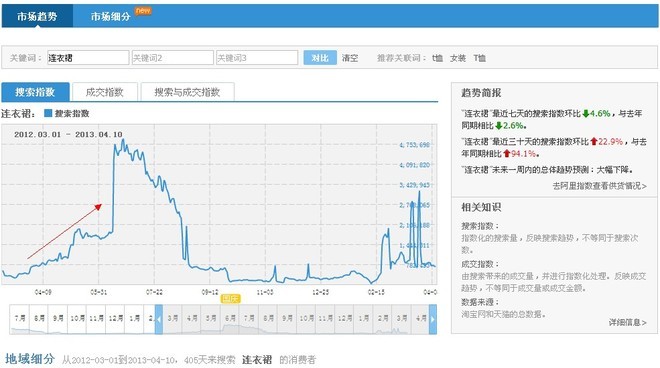Click recommended keyword 女装

click(x=458, y=58)
